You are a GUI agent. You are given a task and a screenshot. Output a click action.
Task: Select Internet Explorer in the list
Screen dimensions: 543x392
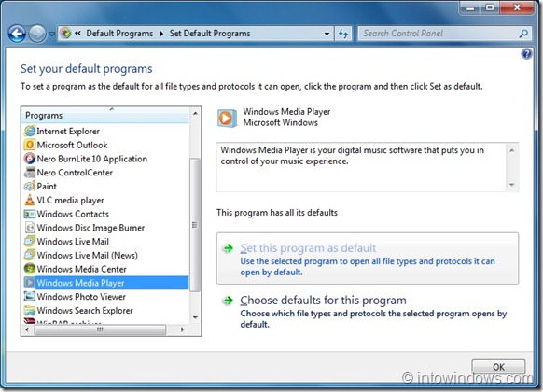click(x=68, y=132)
